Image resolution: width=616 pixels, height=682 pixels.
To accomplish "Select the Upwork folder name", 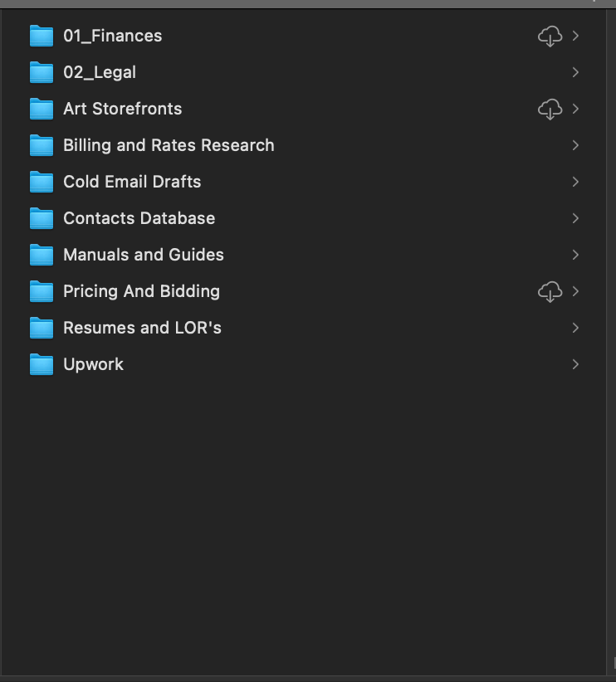I will pos(93,364).
